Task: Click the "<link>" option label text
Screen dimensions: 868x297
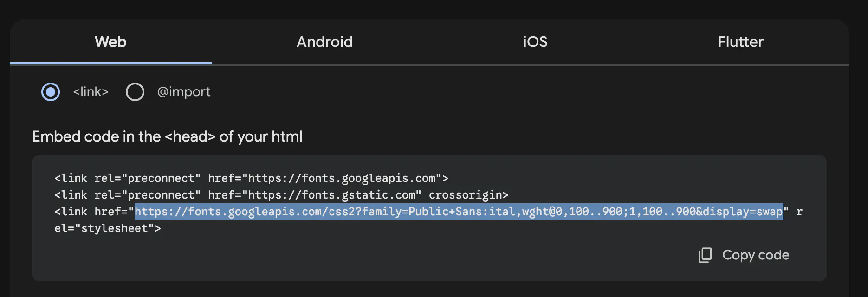Action: click(91, 92)
